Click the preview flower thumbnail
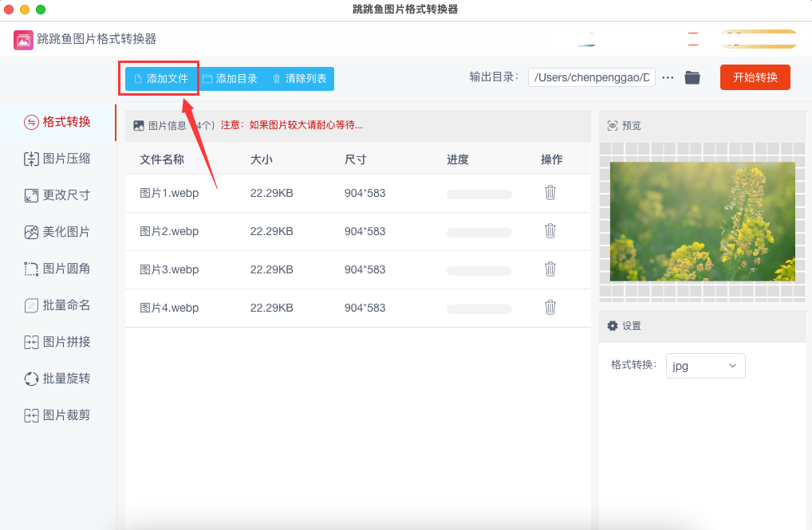 click(x=702, y=222)
